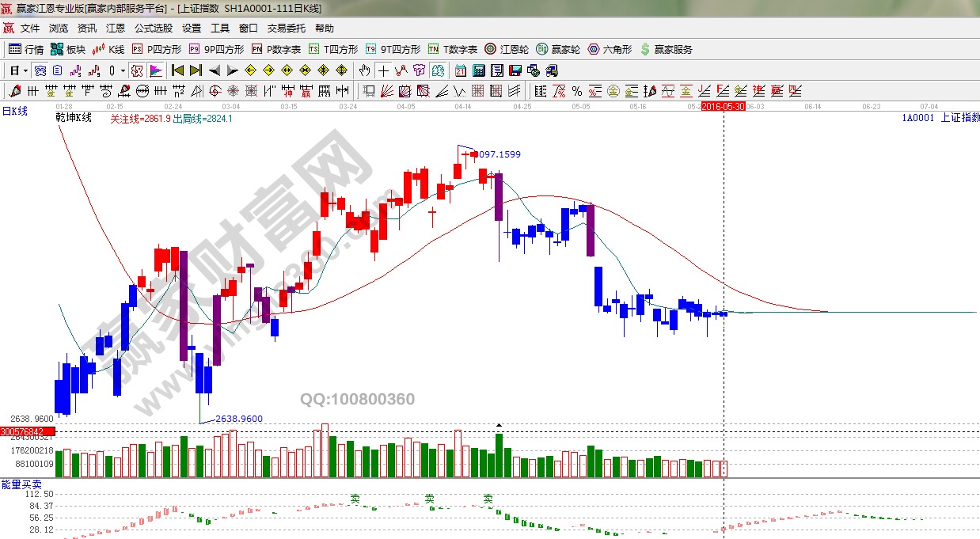Expand the candlestick style dropdown arrow
This screenshot has height=539, width=980.
pyautogui.click(x=123, y=70)
